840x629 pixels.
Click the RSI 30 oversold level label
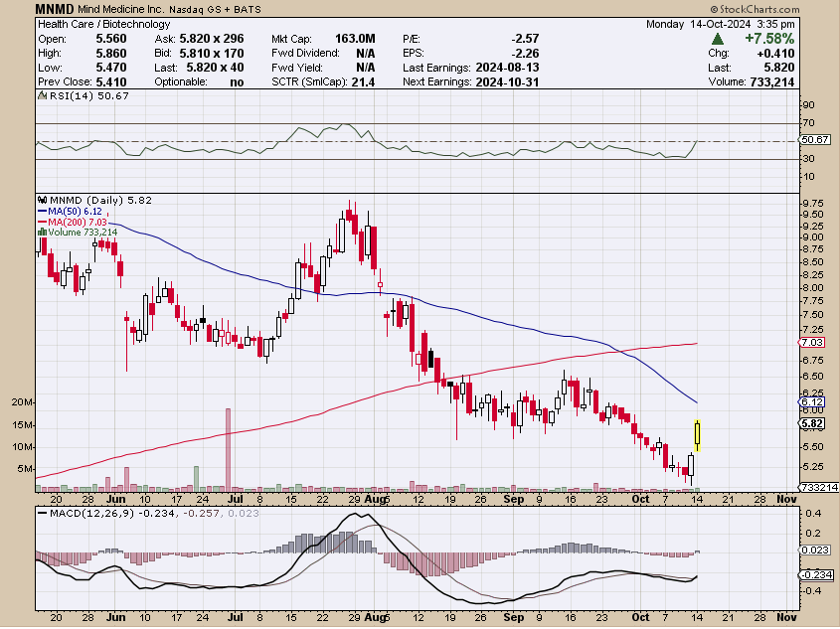[808, 158]
